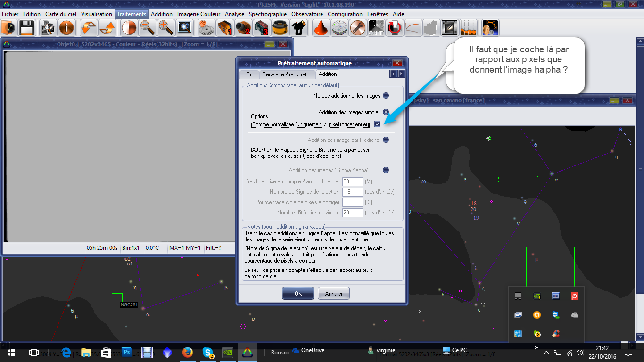Open the Spectrographie menu
This screenshot has width=644, height=362.
tap(268, 14)
